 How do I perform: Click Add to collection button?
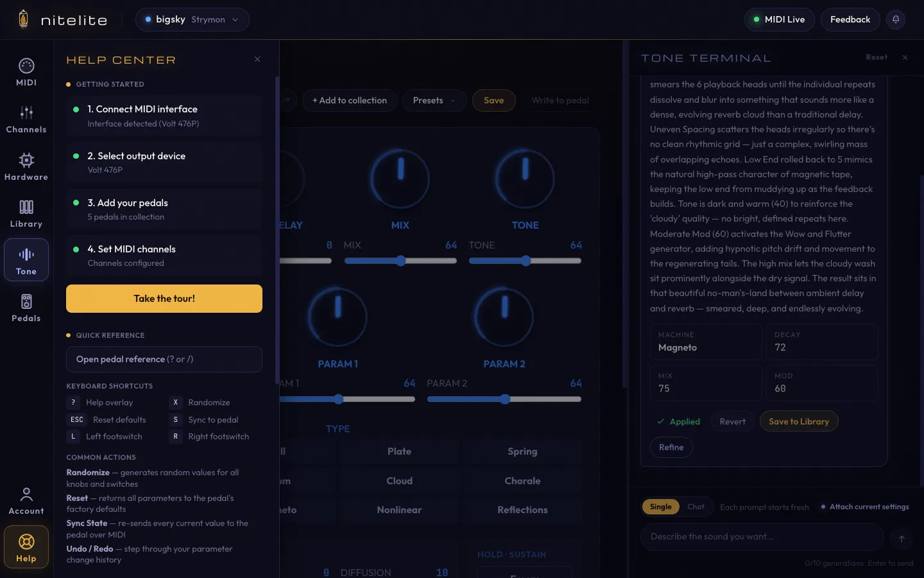click(350, 100)
